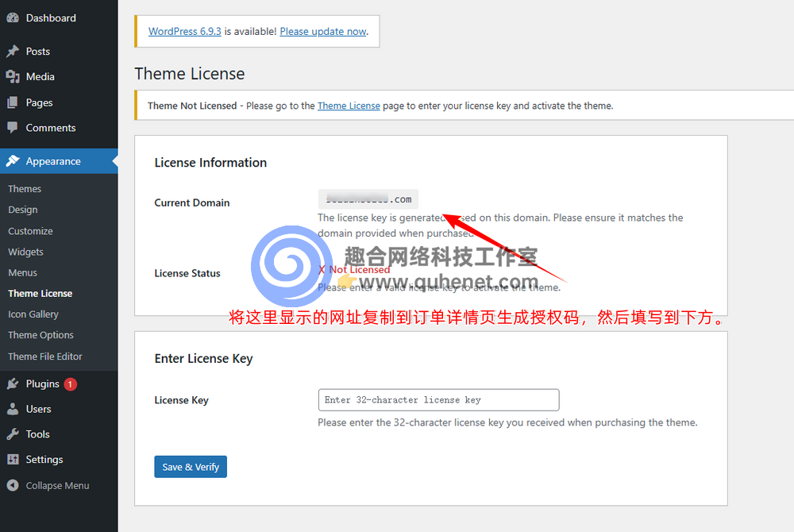794x532 pixels.
Task: Open the Appearance menu section
Action: 52,161
